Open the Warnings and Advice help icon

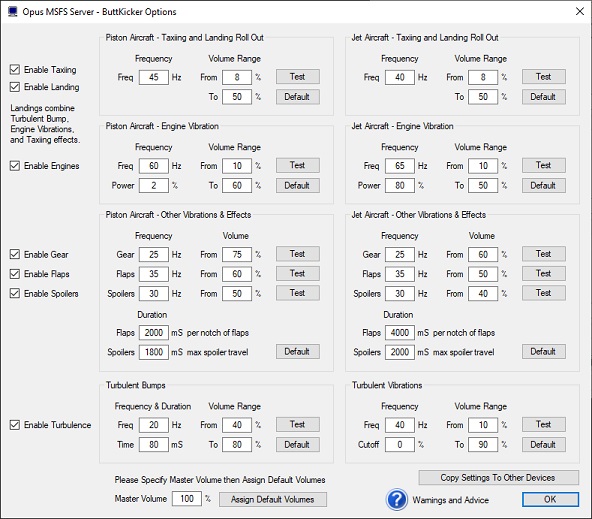pyautogui.click(x=396, y=499)
